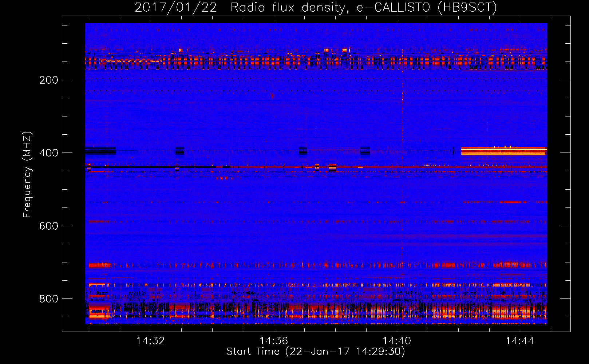Click the 14:40 time tick label
The width and height of the screenshot is (589, 364).
tap(397, 341)
